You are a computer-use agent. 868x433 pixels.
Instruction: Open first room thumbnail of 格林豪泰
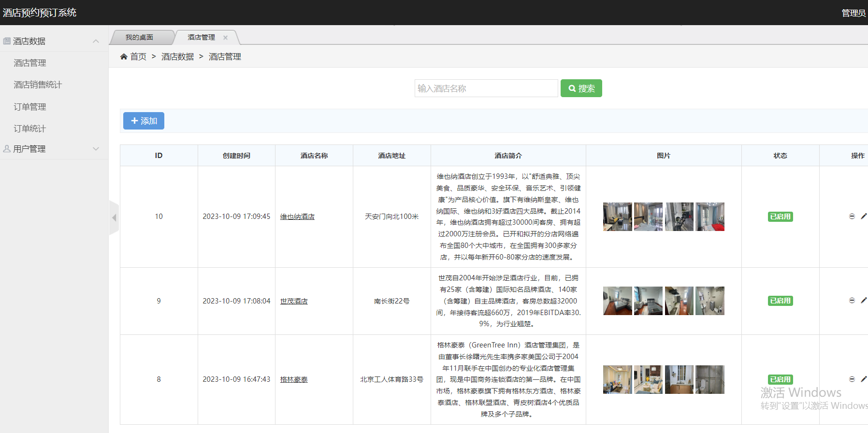(617, 379)
